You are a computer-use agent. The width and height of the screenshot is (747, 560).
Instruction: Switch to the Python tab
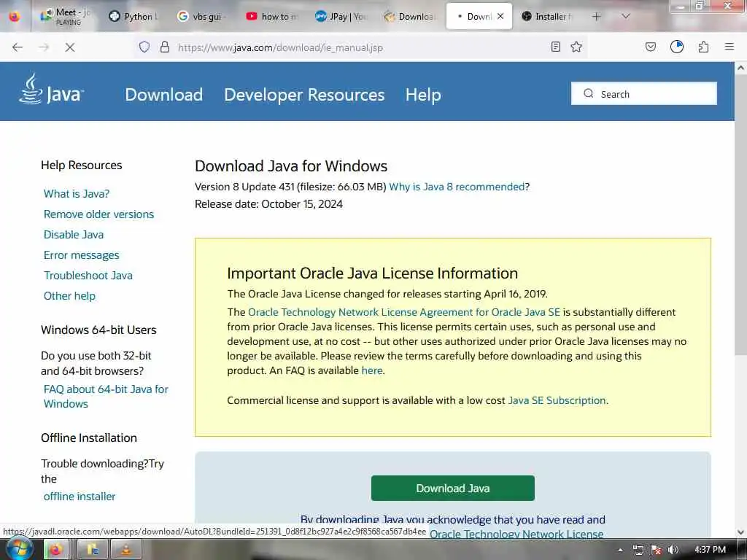(132, 16)
